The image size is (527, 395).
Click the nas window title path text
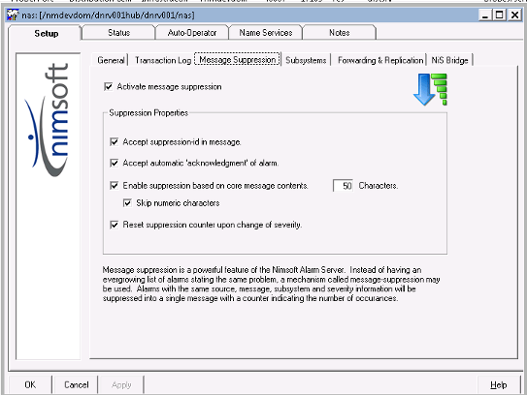[108, 15]
